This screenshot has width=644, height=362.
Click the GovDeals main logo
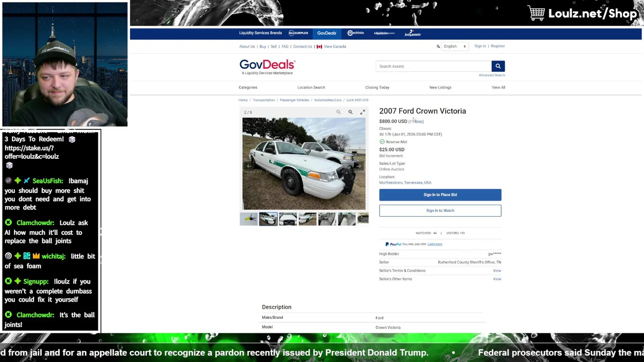click(267, 67)
